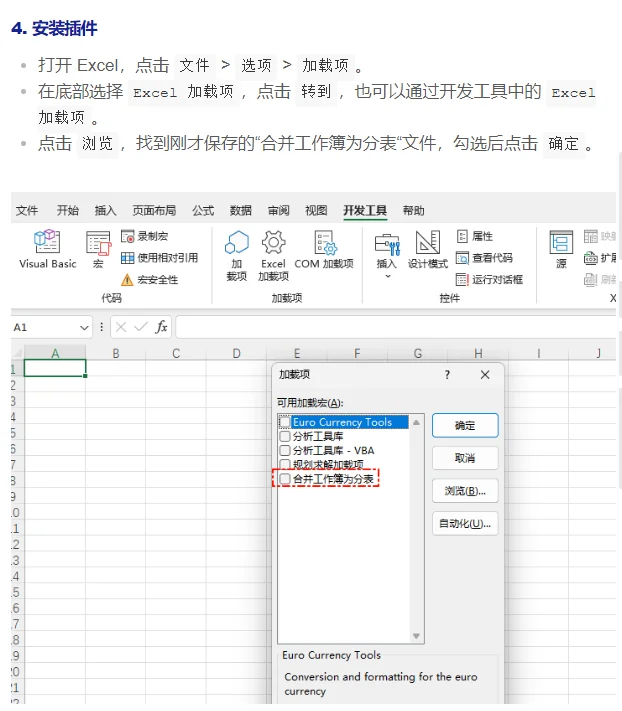Open 宏安全性 macro security settings

[150, 279]
